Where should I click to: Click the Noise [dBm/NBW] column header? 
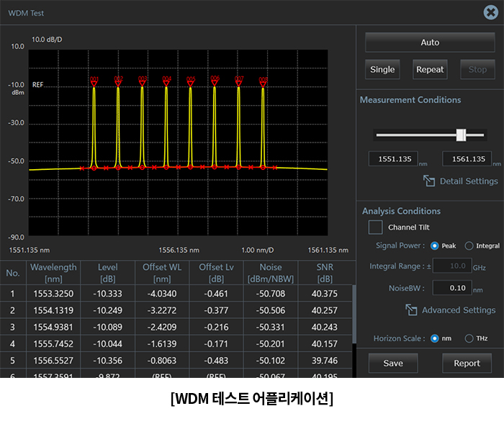click(271, 273)
